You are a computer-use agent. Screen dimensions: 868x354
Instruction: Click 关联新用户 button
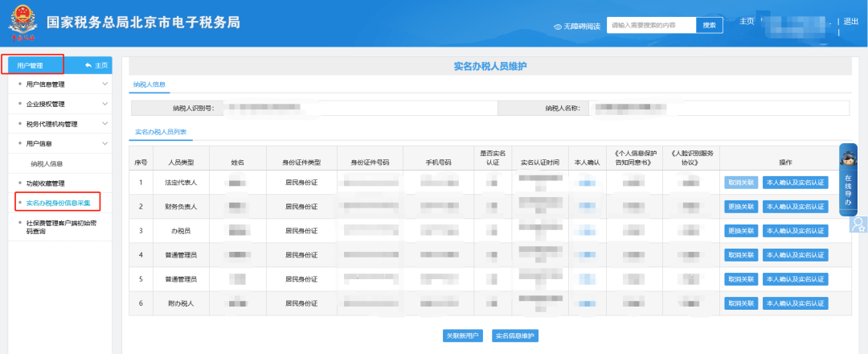click(461, 335)
